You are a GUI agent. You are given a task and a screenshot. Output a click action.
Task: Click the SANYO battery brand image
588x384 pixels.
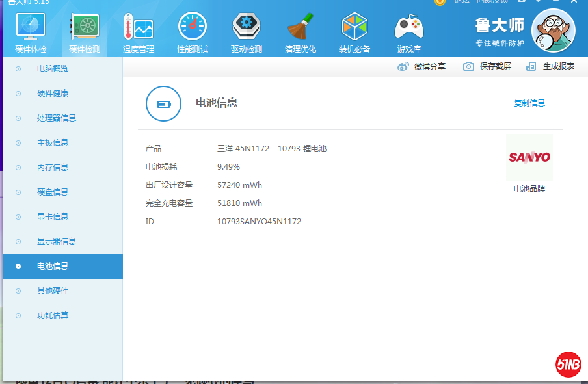click(x=529, y=158)
